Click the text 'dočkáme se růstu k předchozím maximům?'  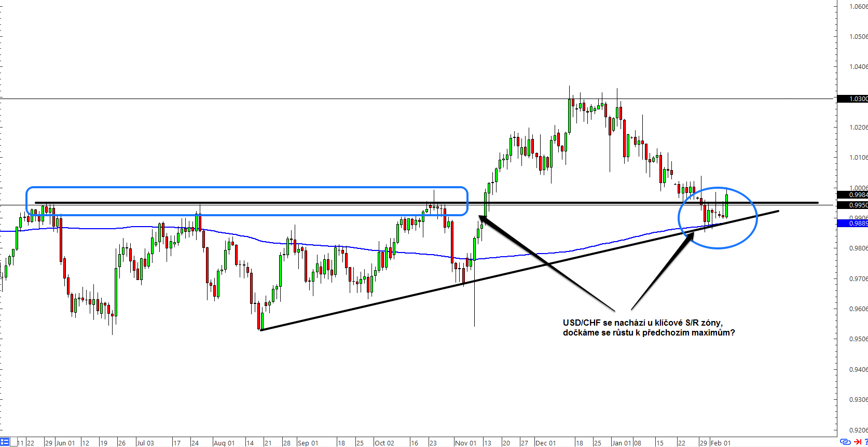pos(649,333)
